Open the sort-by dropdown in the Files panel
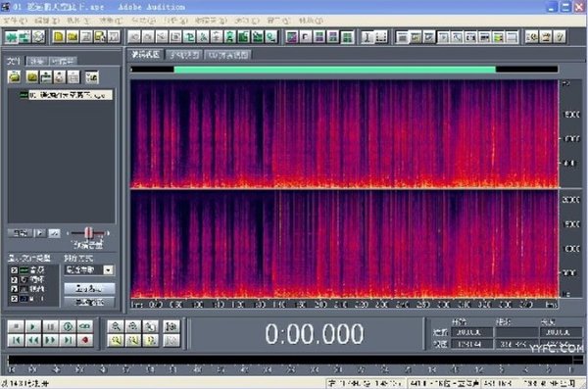Viewport: 588px width, 389px height. coord(89,270)
